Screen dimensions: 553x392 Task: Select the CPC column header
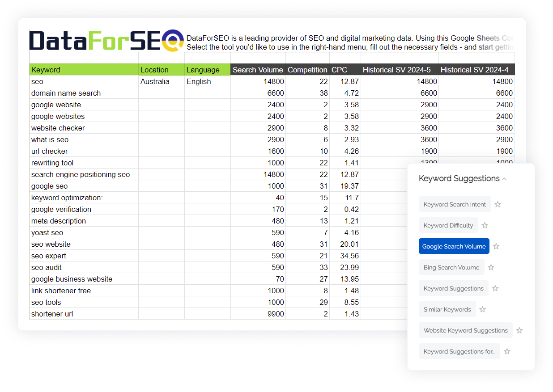(x=345, y=70)
